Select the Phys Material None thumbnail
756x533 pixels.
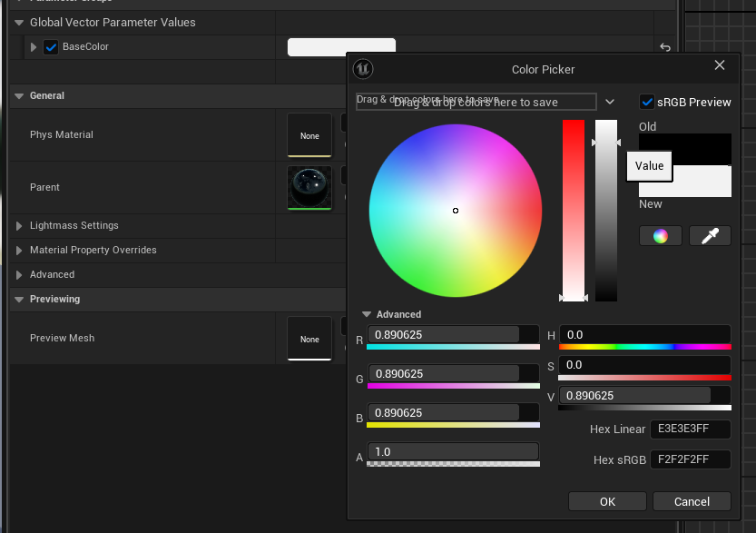click(309, 135)
